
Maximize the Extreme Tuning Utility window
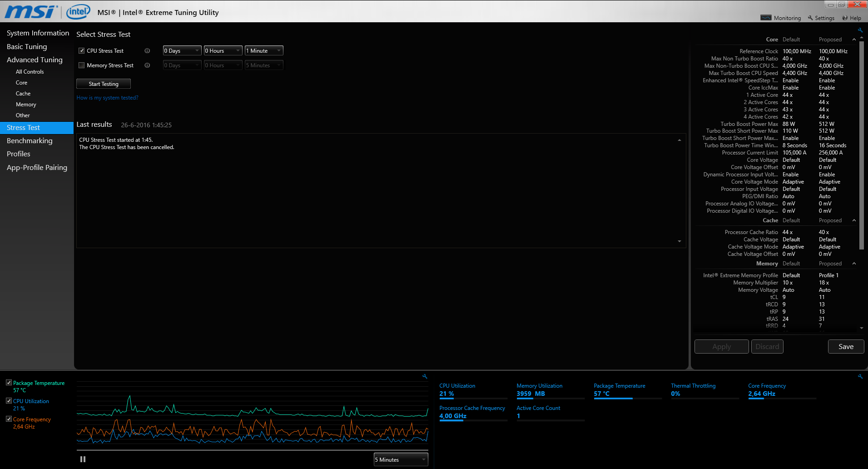click(841, 5)
